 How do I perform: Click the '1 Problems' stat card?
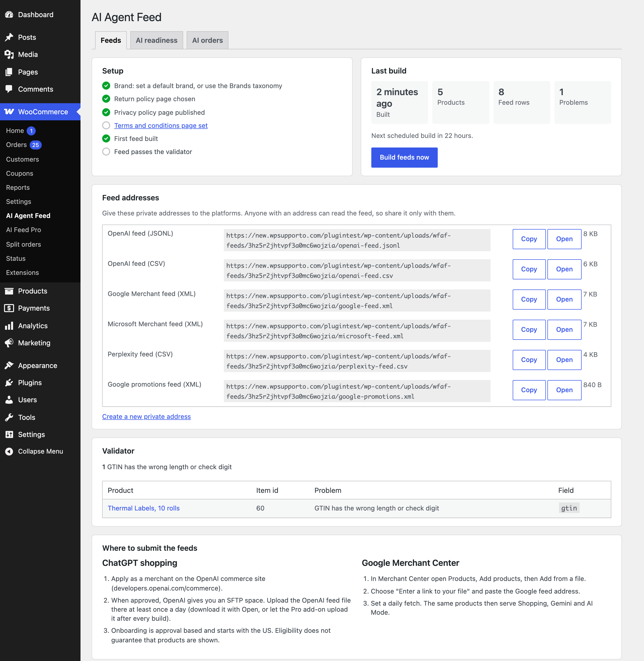(x=582, y=102)
